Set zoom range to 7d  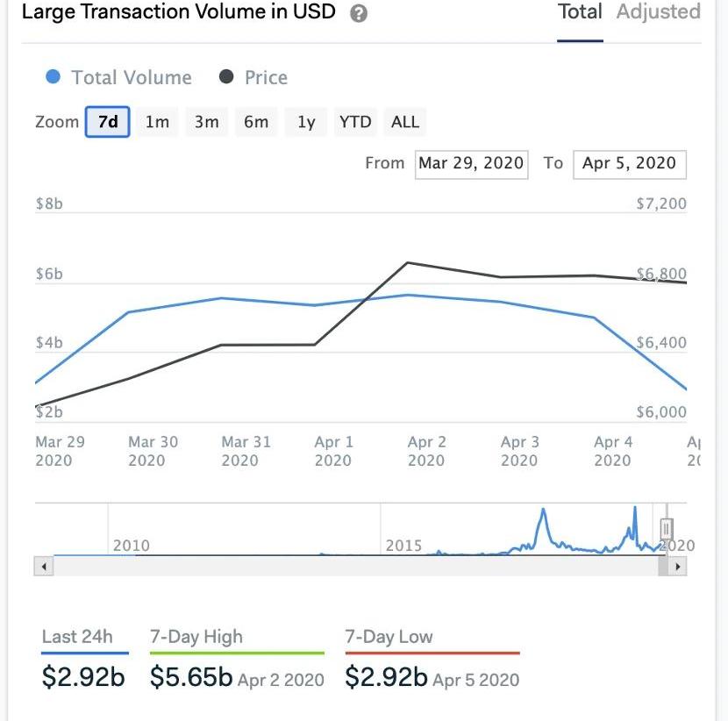point(108,122)
